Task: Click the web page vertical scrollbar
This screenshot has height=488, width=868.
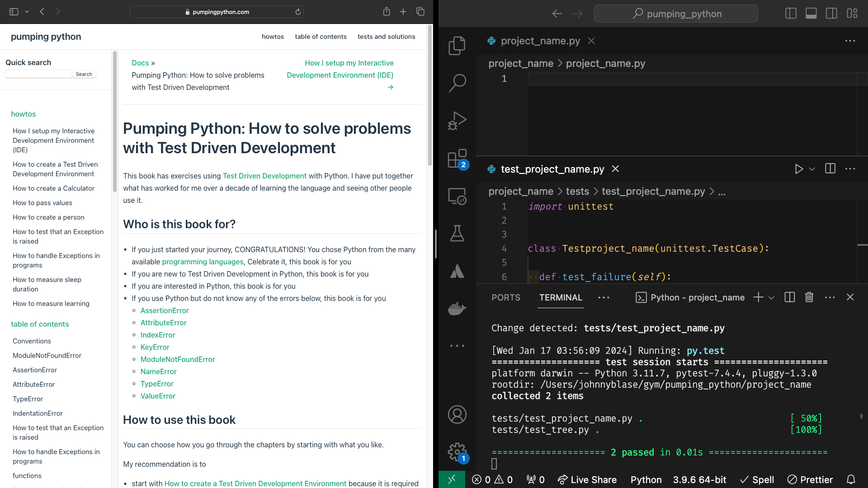Action: (429, 95)
